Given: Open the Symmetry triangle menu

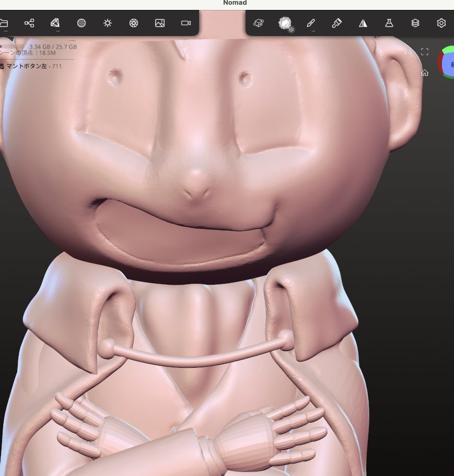Looking at the screenshot, I should [363, 23].
